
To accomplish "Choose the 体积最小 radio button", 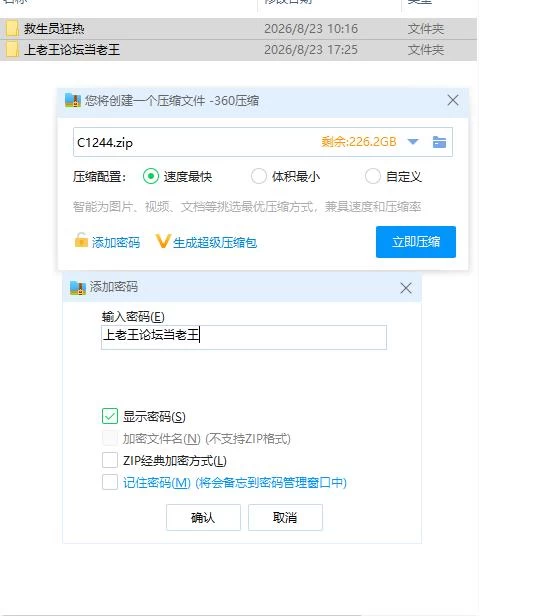I will 259,176.
